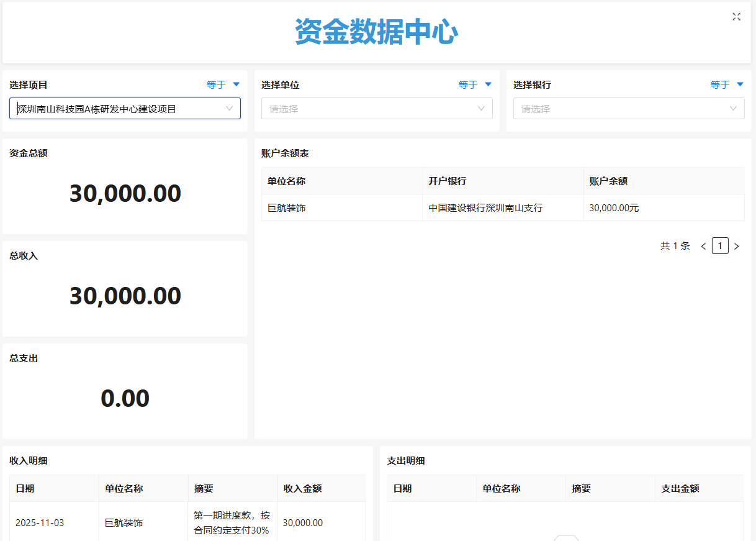
Task: Click the 资金总额 30,000.00 card
Action: 125,193
